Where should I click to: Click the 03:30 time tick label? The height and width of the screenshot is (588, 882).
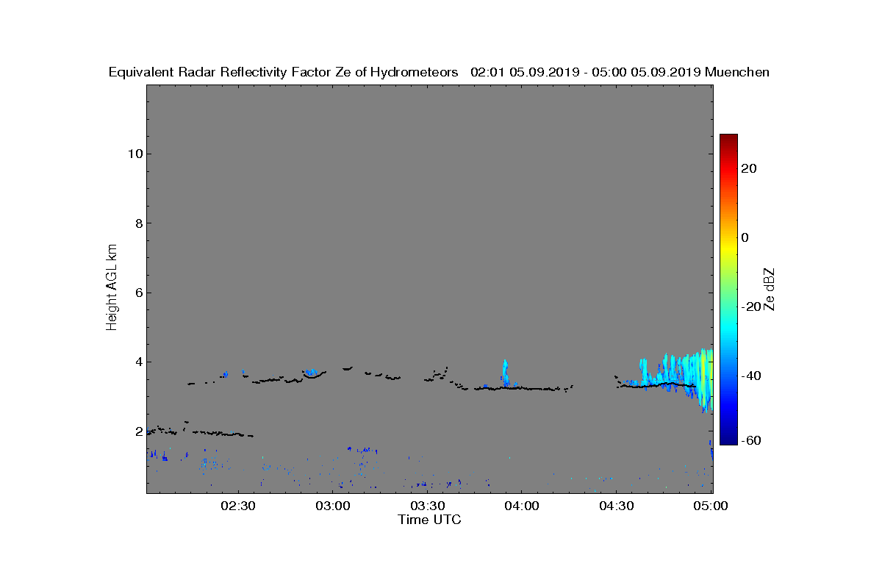pyautogui.click(x=427, y=506)
